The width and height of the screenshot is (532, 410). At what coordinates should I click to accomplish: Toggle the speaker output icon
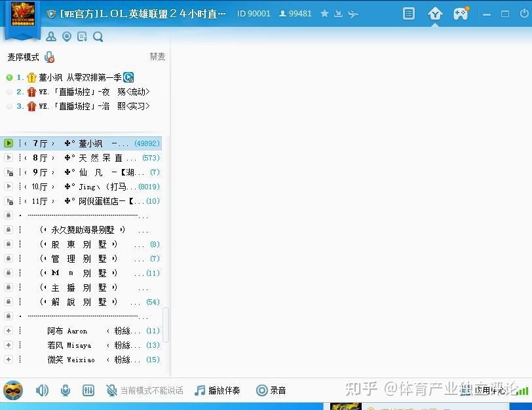[42, 390]
